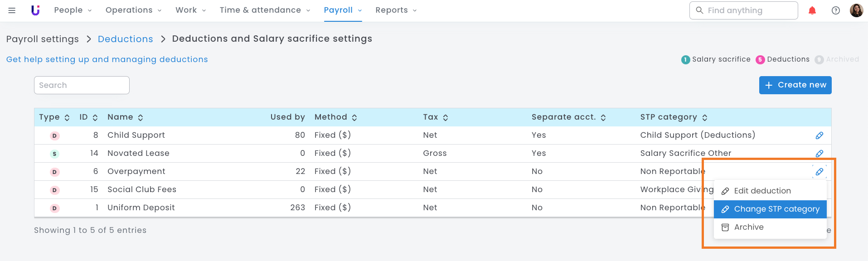Click the edit icon for Novated Lease
Screen dimensions: 868x261
click(x=819, y=154)
